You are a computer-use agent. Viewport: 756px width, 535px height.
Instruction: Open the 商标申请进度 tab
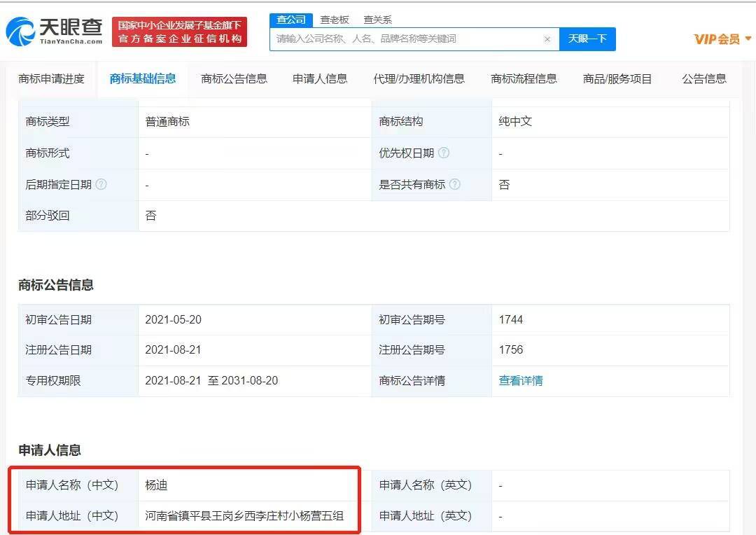51,79
